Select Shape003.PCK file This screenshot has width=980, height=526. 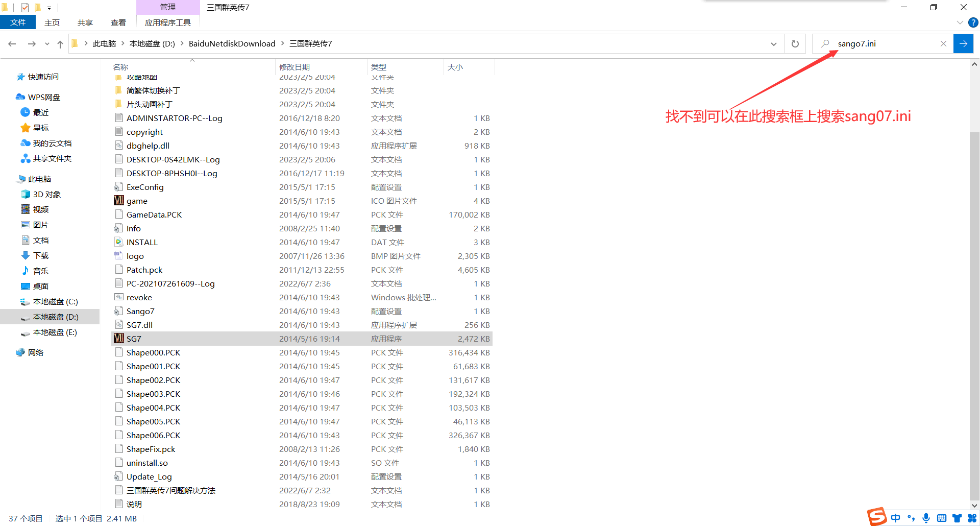(302, 394)
